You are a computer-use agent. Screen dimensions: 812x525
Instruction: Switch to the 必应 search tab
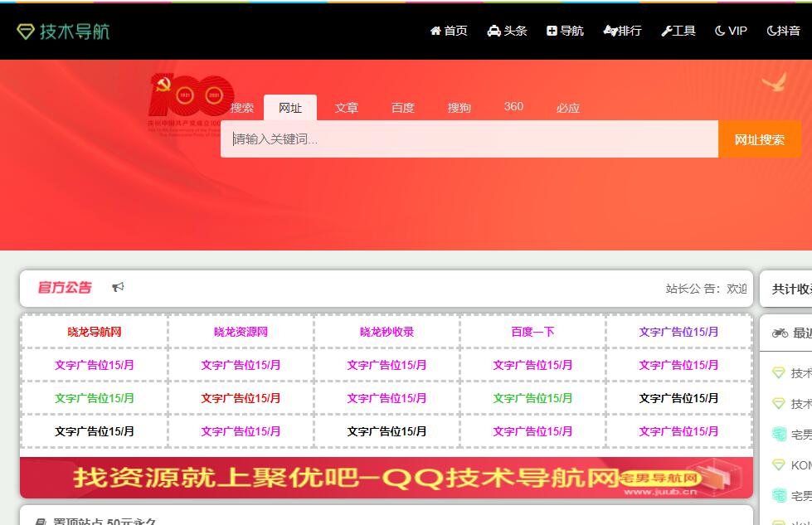pos(567,108)
